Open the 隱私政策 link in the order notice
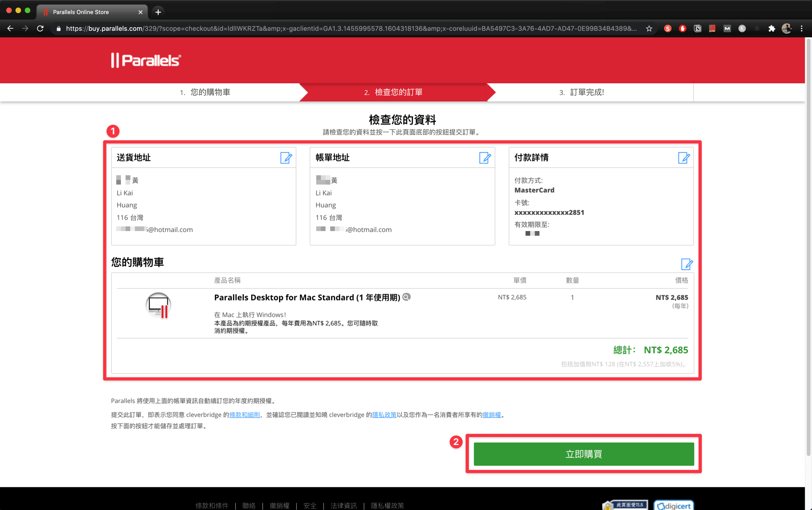Viewport: 812px width, 510px height. 384,415
